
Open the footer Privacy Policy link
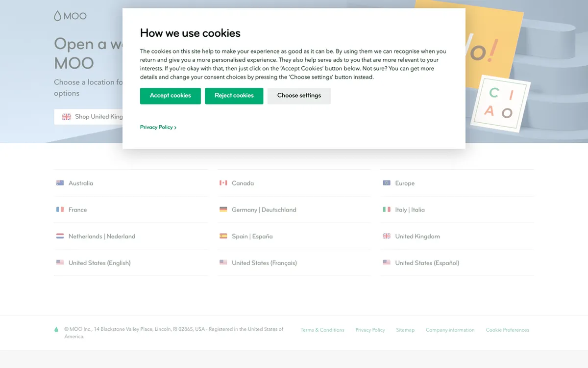[x=370, y=330]
